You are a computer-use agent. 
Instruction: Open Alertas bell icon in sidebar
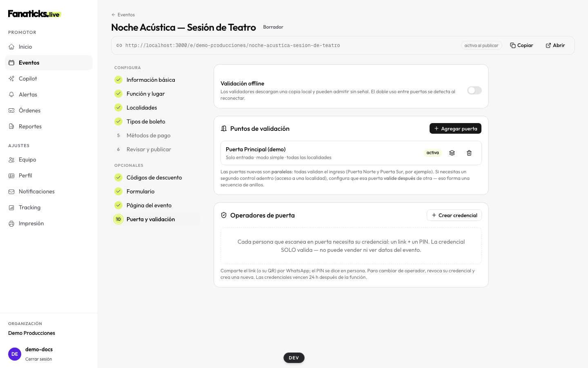point(11,94)
